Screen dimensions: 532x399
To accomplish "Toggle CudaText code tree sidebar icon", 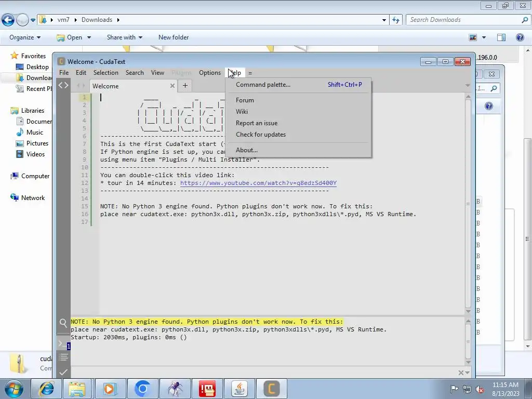I will (x=63, y=85).
